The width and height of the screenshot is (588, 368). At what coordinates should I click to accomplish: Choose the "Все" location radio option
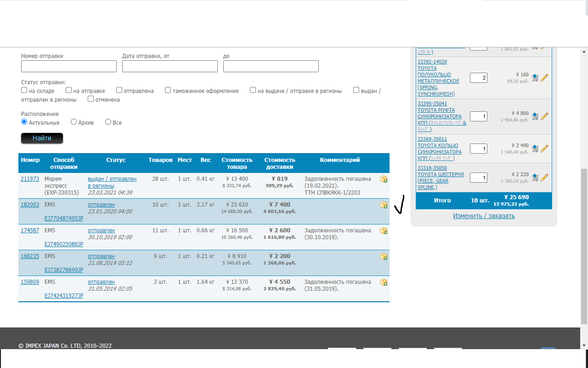(108, 122)
